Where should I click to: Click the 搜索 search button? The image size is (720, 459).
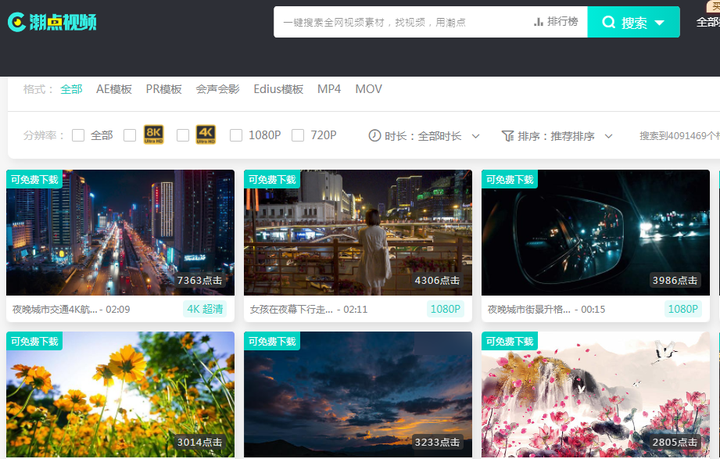pyautogui.click(x=634, y=22)
